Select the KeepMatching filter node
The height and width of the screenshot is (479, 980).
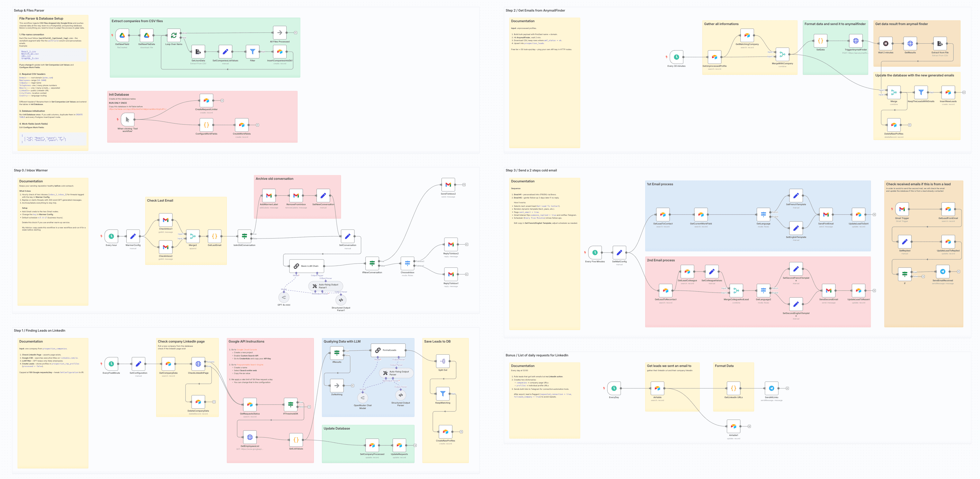[443, 394]
